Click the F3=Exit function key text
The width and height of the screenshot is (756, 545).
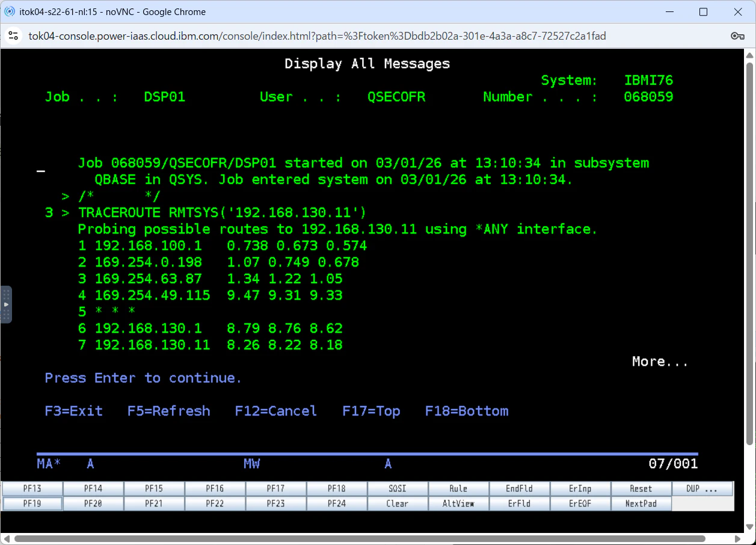pos(73,411)
